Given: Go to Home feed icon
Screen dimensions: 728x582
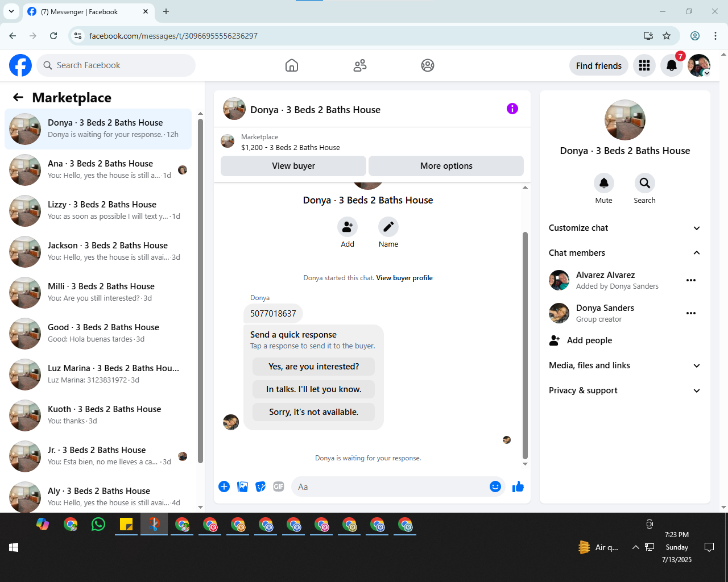Looking at the screenshot, I should tap(292, 65).
